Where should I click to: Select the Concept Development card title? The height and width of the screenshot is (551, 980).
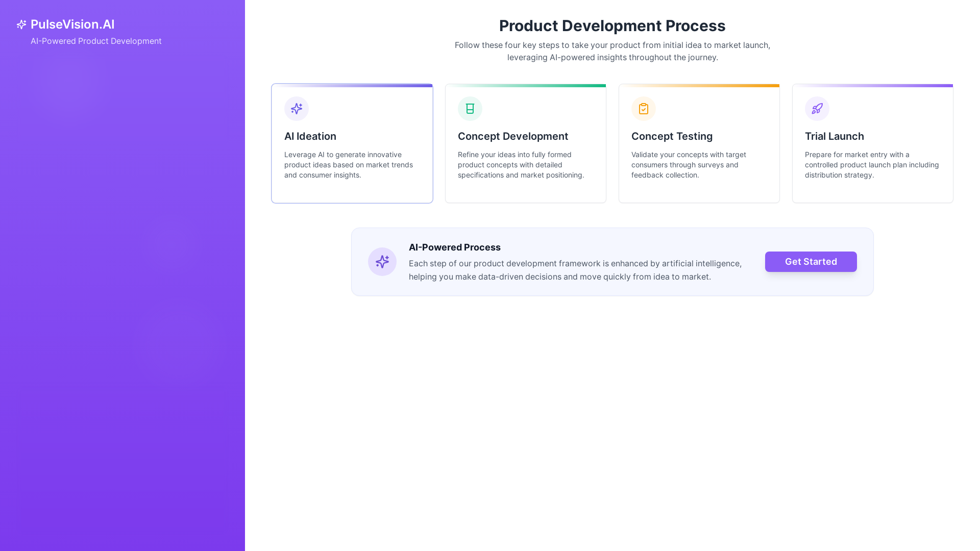(513, 136)
